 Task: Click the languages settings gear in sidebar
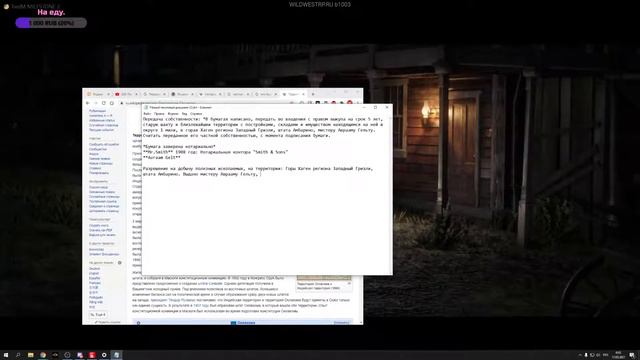tap(120, 263)
